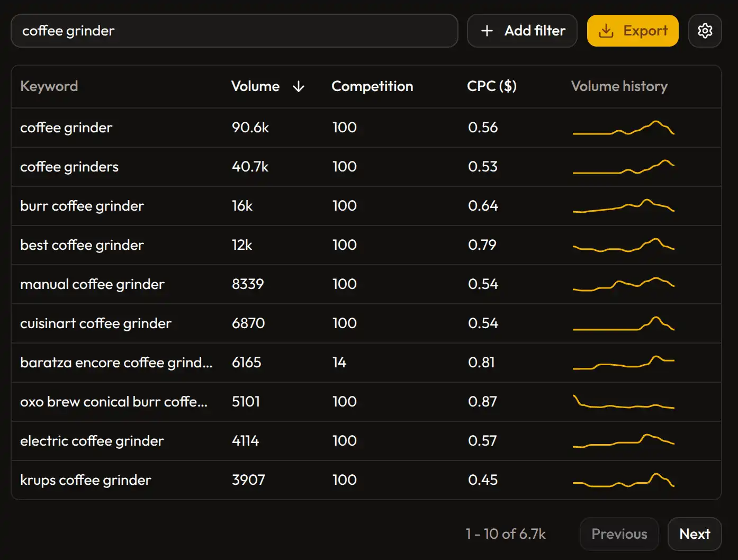
Task: View the oxo brew conical burr sparkline
Action: click(623, 402)
